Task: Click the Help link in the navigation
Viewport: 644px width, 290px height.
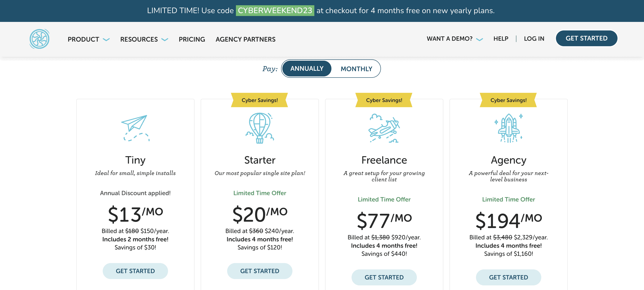Action: (501, 39)
